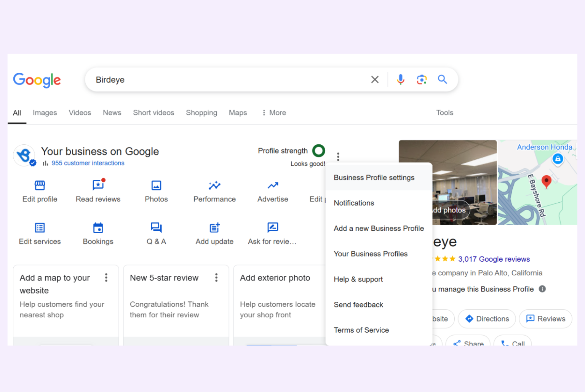This screenshot has height=392, width=585.
Task: Open Google Lens image search
Action: 422,79
